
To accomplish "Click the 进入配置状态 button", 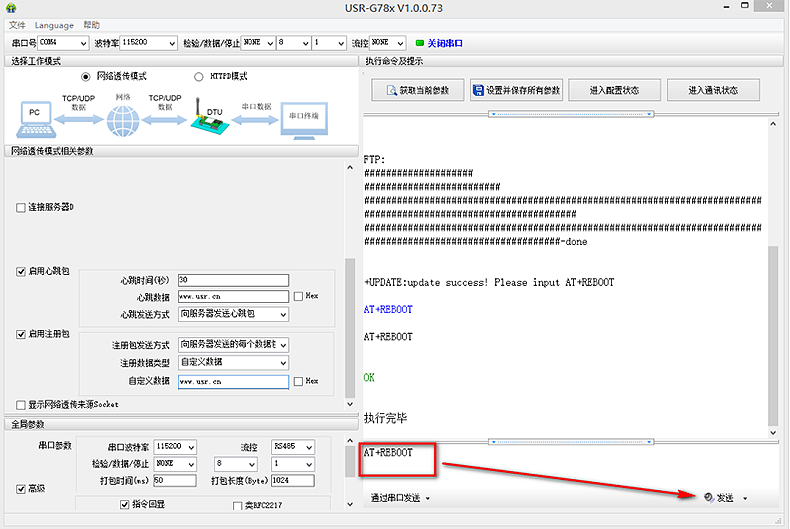I will click(x=613, y=90).
